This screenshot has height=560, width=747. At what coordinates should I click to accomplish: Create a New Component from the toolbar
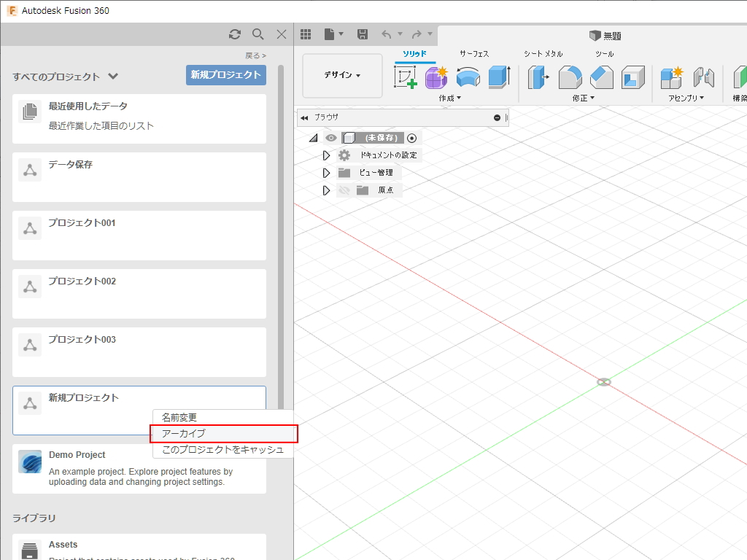tap(672, 77)
